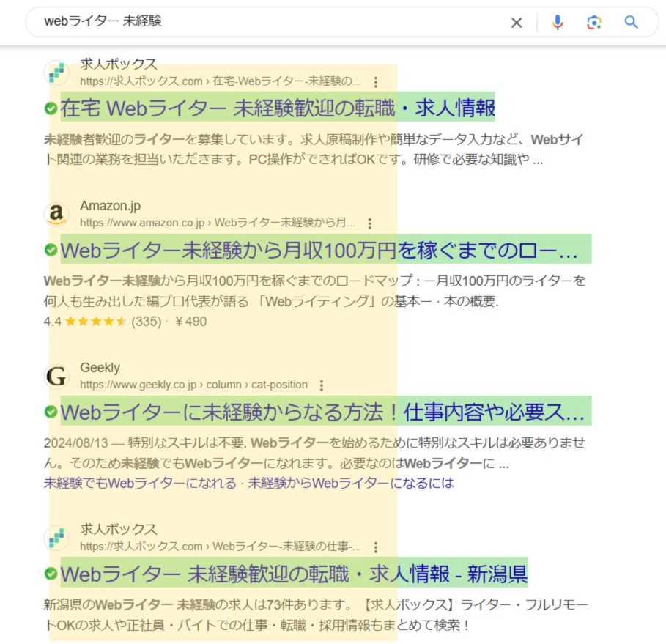Click the Geekly site name
Image resolution: width=666 pixels, height=644 pixels.
[x=100, y=368]
